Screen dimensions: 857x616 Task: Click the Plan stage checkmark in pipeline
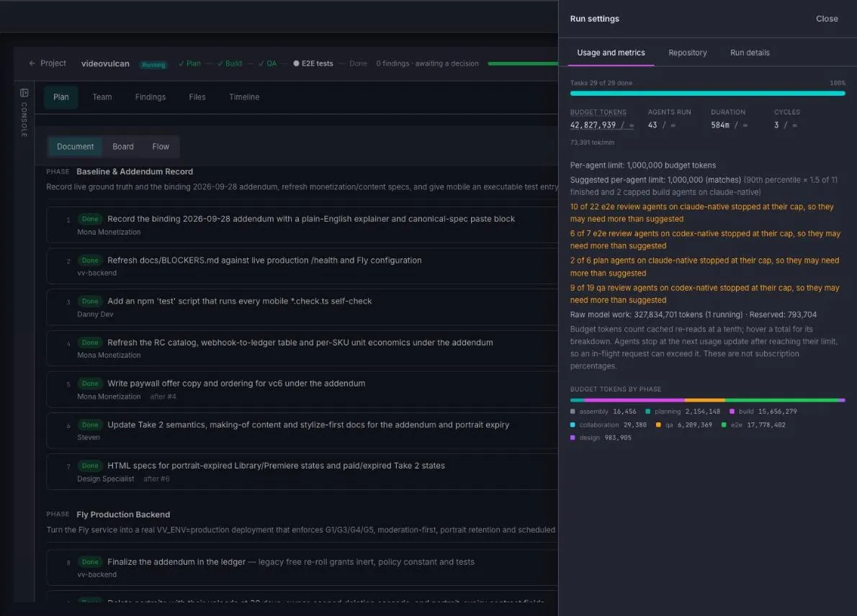[x=181, y=63]
